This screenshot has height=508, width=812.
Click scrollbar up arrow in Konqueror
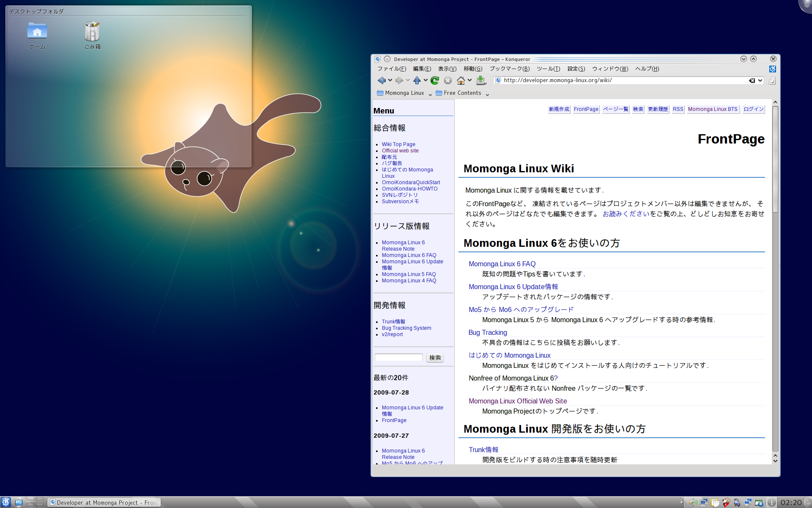pos(775,102)
